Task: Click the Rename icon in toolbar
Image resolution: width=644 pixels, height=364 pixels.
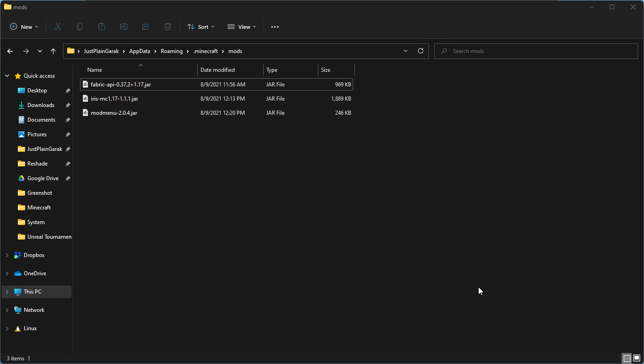Action: click(x=124, y=27)
